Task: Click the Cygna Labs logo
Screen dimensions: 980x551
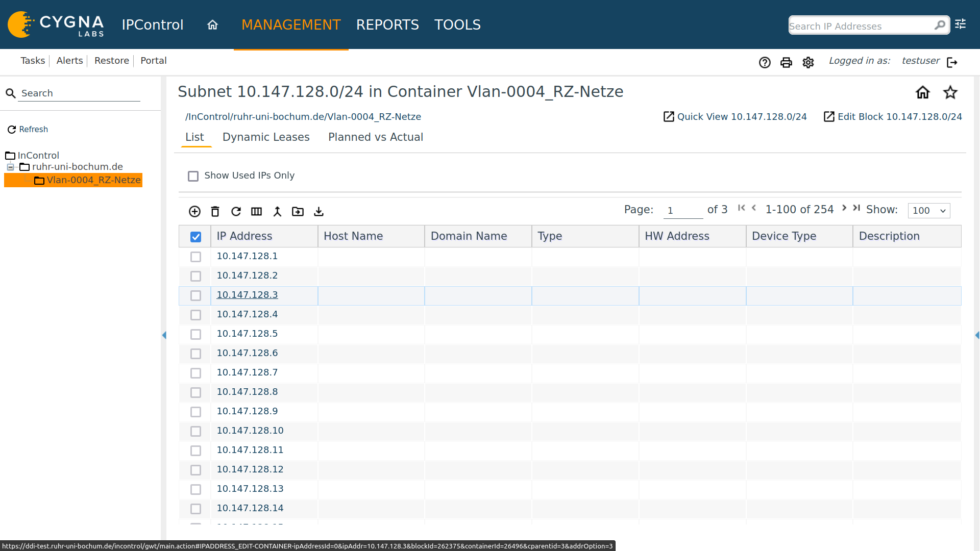Action: (x=56, y=24)
